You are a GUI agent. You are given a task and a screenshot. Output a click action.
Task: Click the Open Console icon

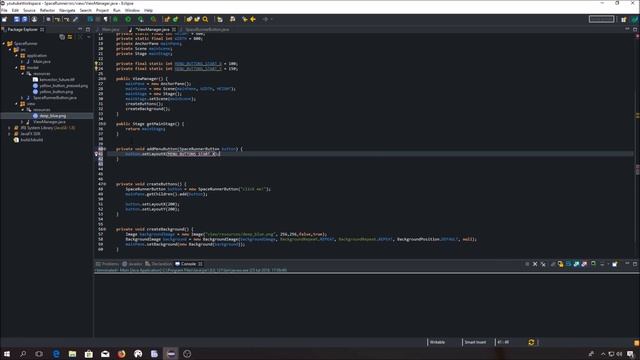pos(615,264)
